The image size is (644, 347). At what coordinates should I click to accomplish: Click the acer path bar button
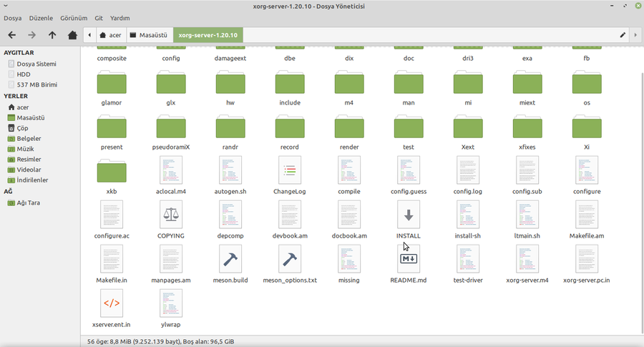click(x=110, y=35)
